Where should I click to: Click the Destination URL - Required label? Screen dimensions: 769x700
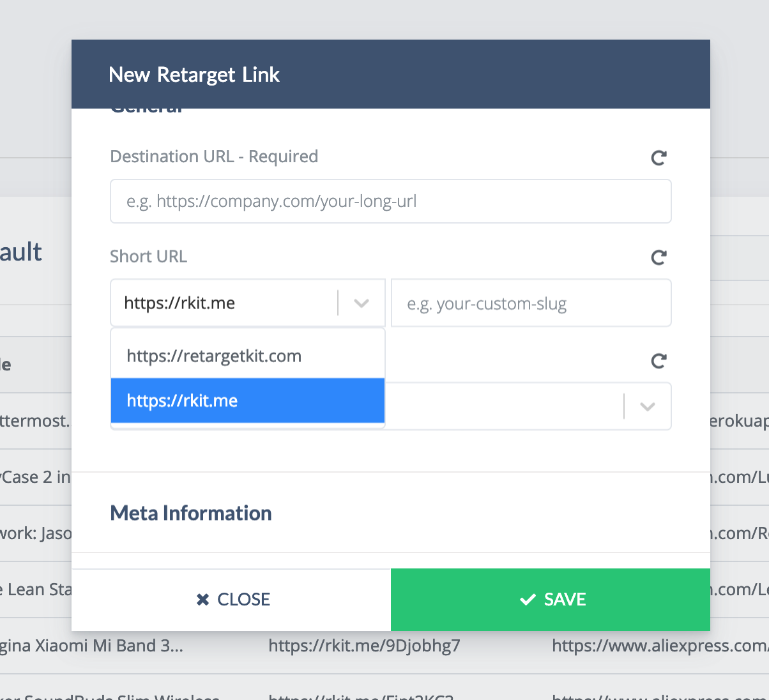click(214, 156)
